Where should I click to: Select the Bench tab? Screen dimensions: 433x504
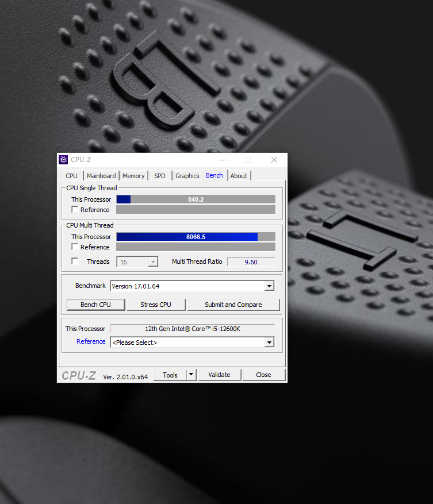214,175
